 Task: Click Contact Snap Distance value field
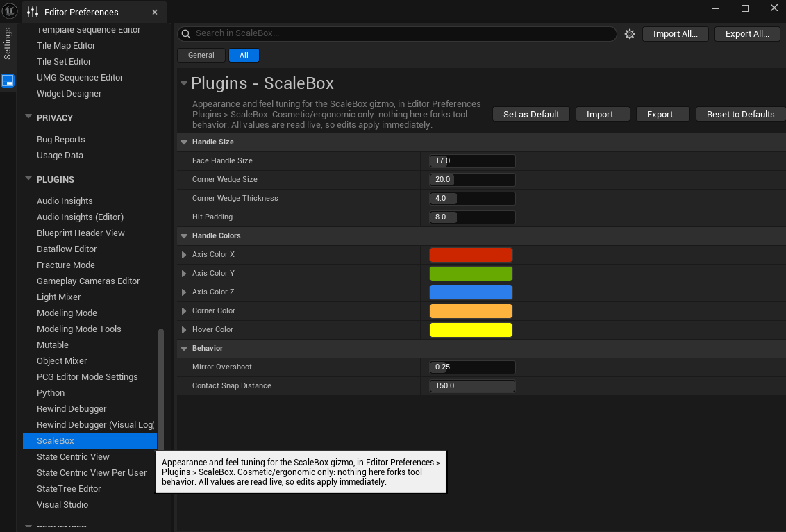472,385
